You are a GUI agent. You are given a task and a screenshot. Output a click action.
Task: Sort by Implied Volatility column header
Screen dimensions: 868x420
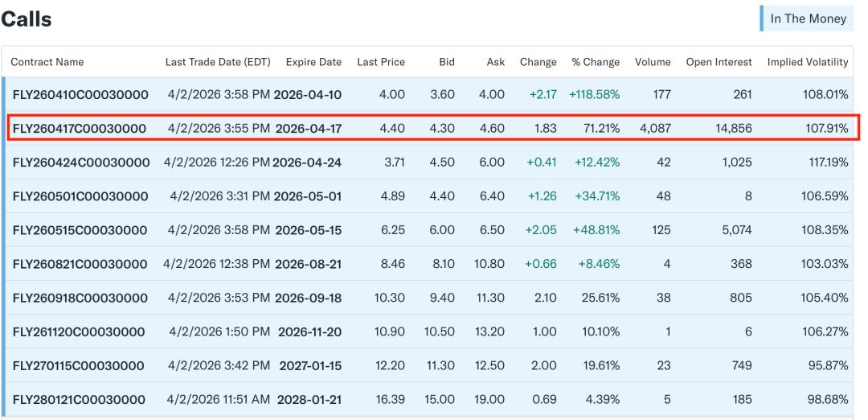pyautogui.click(x=808, y=62)
